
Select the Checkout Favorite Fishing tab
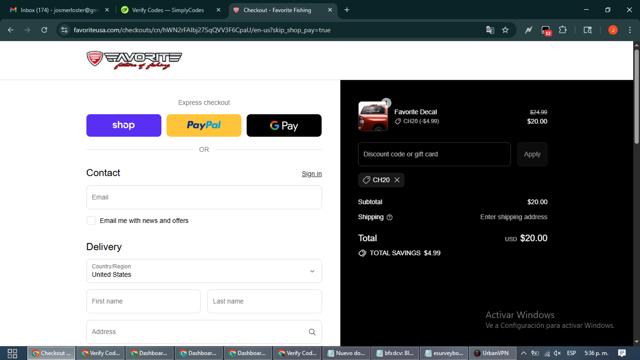tap(282, 10)
